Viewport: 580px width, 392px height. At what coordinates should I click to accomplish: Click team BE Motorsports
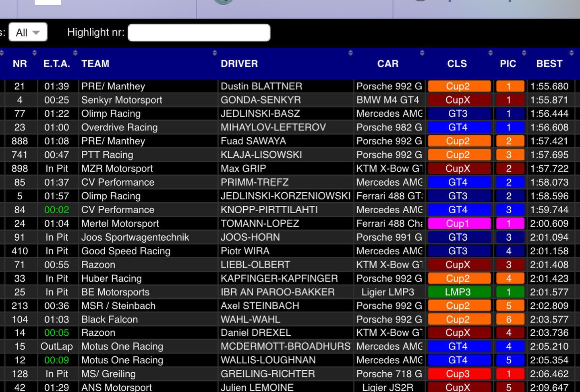pos(115,292)
